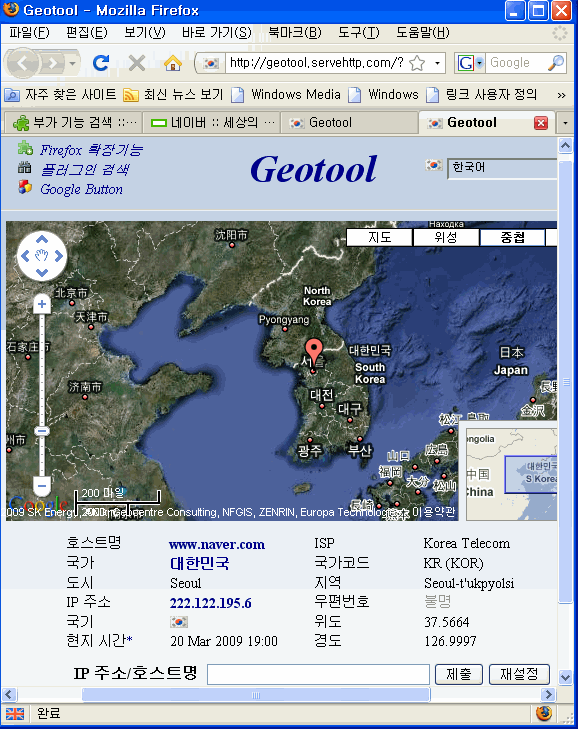Open the 편집(E) menu
This screenshot has height=729, width=578.
tap(86, 33)
